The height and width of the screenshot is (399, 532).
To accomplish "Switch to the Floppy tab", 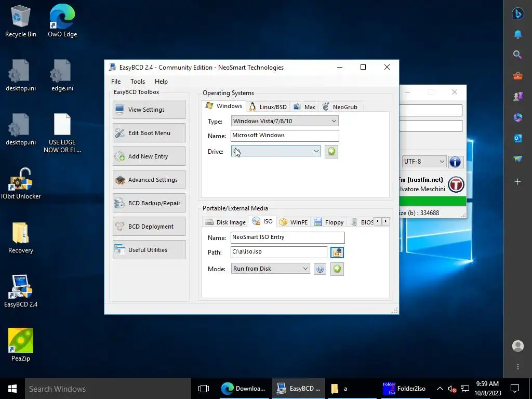I will (x=329, y=222).
